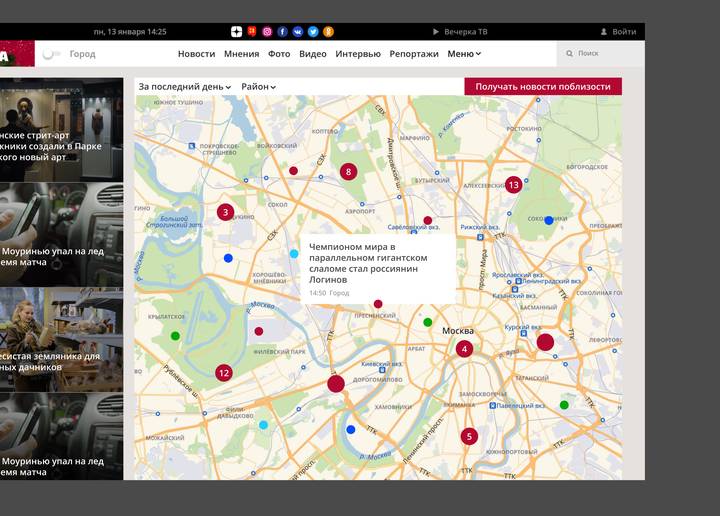The height and width of the screenshot is (516, 720).
Task: Click small red dot near Савёловский вокзал
Action: (428, 220)
